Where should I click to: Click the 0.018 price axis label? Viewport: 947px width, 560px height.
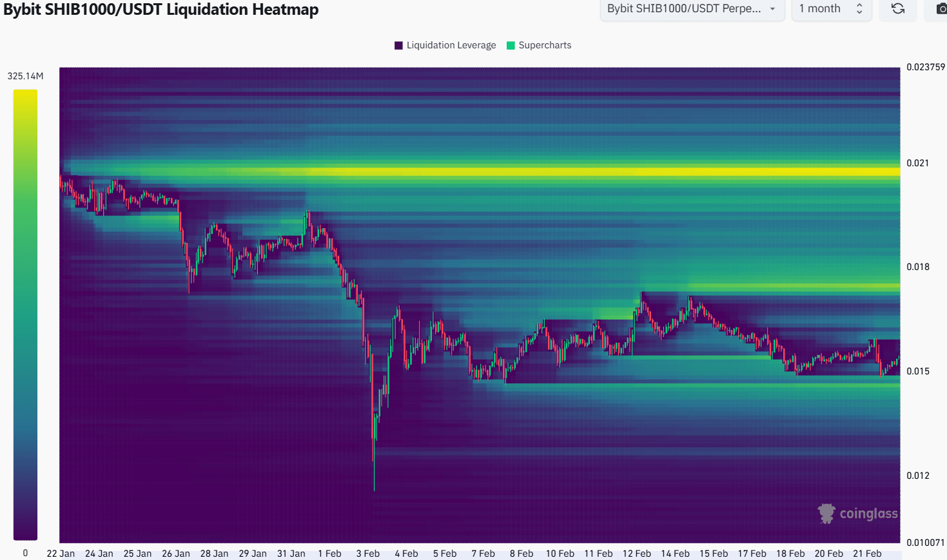[x=918, y=267]
